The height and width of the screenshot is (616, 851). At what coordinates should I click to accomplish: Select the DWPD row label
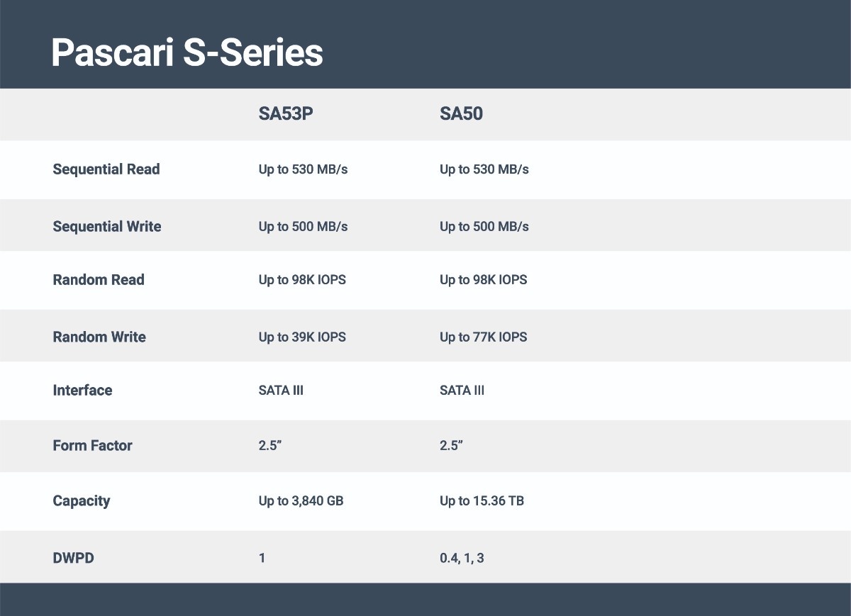[73, 559]
